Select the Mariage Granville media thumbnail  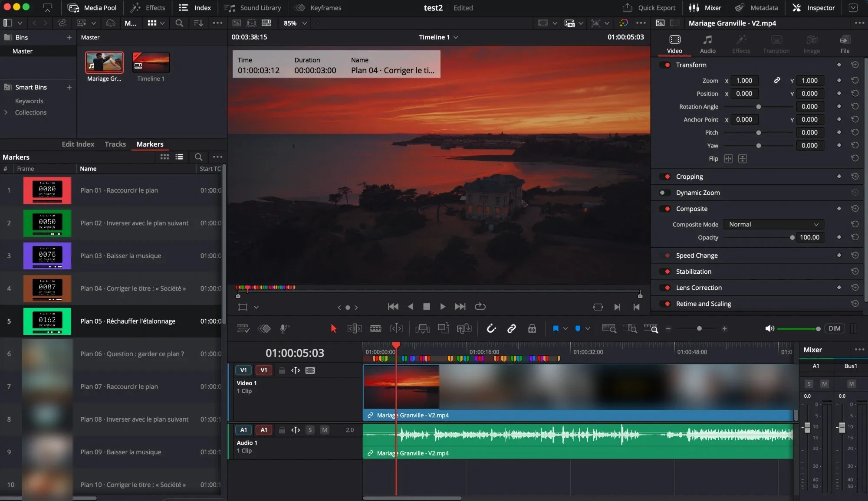(104, 62)
